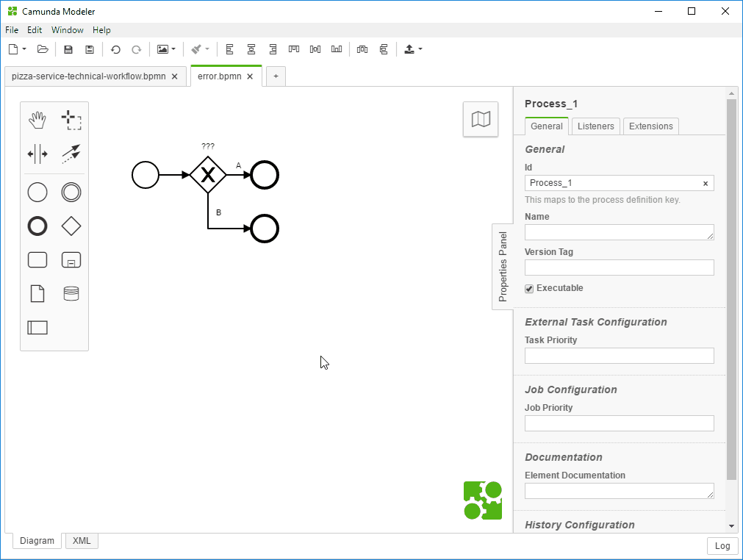The image size is (743, 560).
Task: Select the start event on canvas
Action: (146, 175)
